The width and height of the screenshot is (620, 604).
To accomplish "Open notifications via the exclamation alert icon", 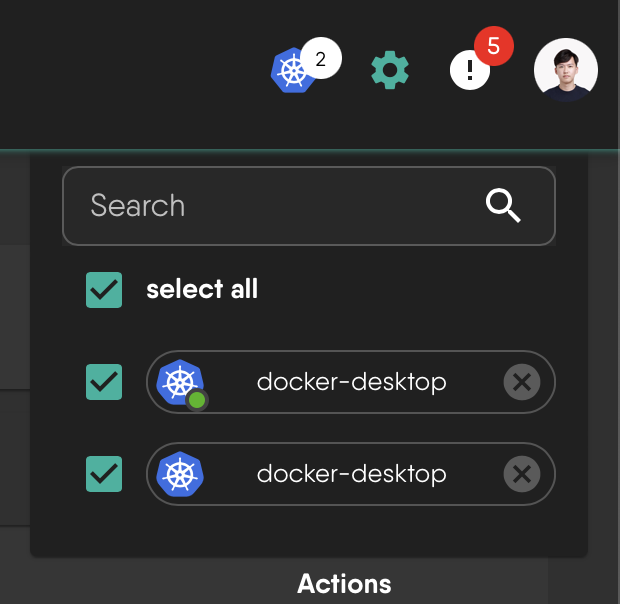I will (x=469, y=70).
